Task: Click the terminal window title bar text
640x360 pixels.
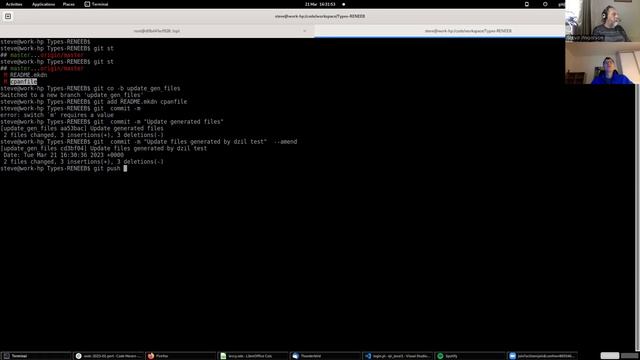Action: pos(320,16)
